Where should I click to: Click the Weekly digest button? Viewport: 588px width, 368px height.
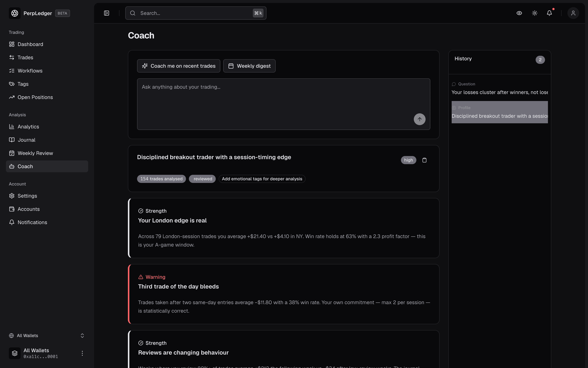point(249,66)
